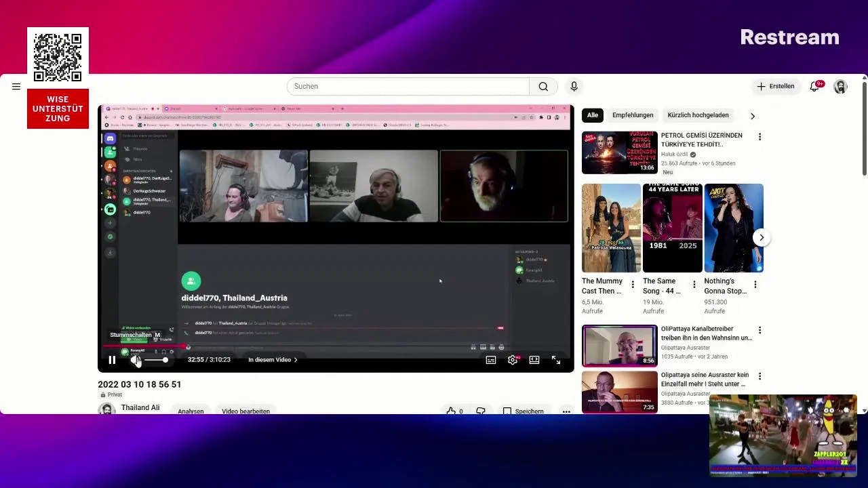Image resolution: width=868 pixels, height=488 pixels.
Task: Select the 'Kürzlich hochgeladen' filter chip
Action: pyautogui.click(x=698, y=115)
